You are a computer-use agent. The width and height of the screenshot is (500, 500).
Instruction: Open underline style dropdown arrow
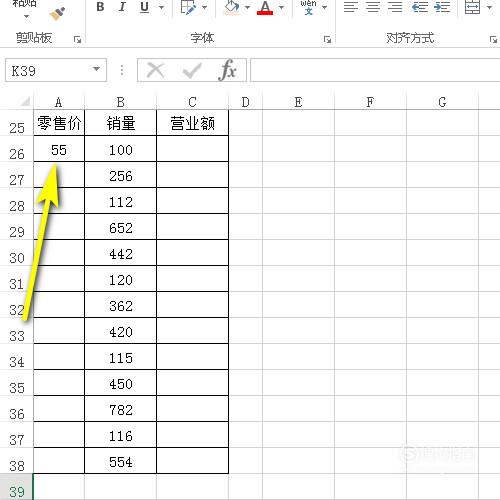click(x=162, y=7)
